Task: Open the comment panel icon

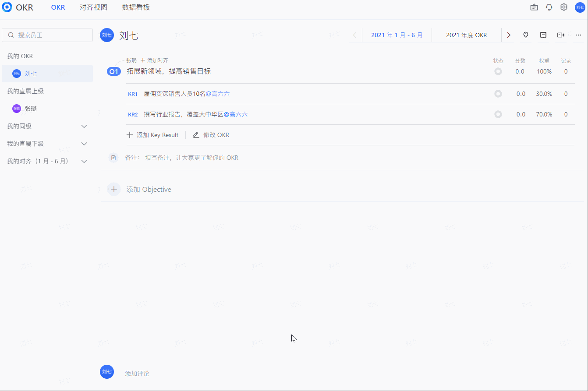Action: (x=543, y=35)
